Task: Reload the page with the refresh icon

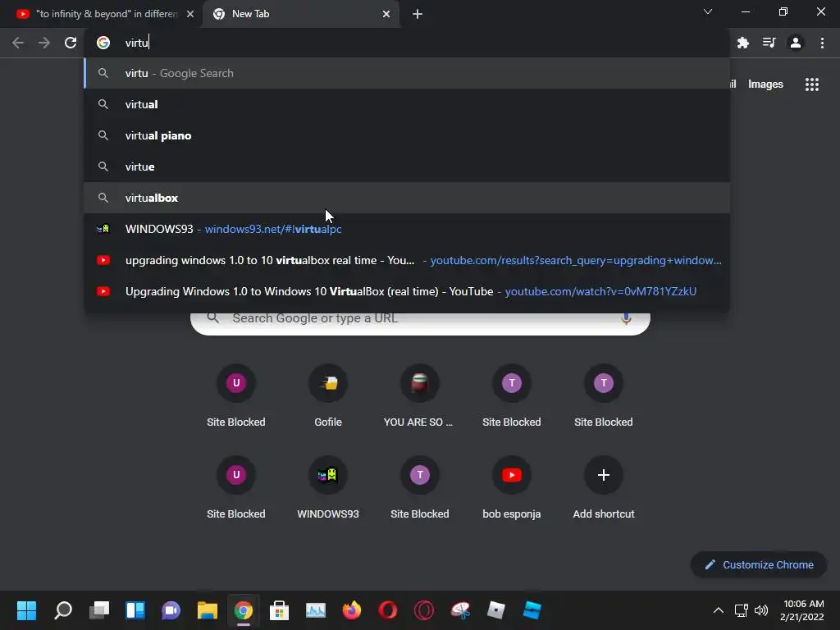Action: 71,43
